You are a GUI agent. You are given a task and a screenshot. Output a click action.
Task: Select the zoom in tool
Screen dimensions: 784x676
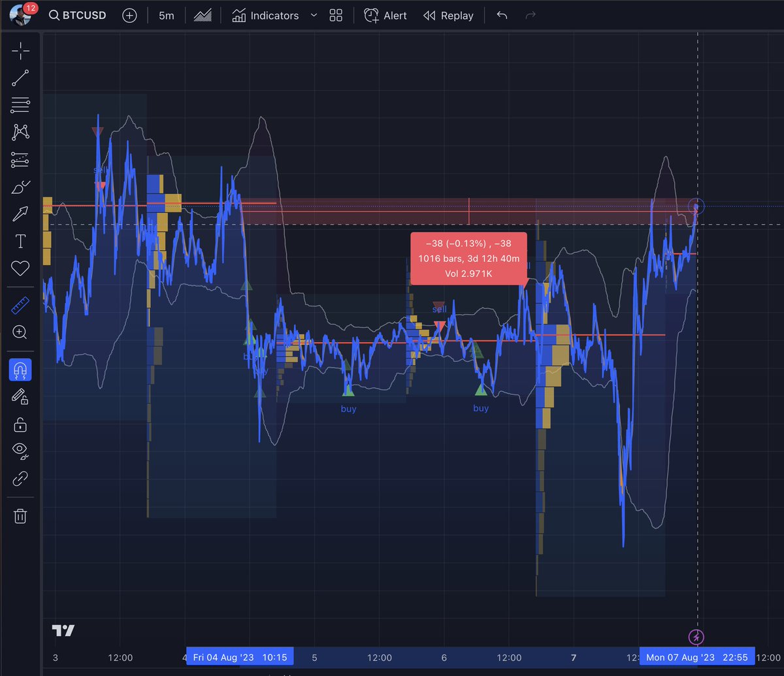(20, 332)
